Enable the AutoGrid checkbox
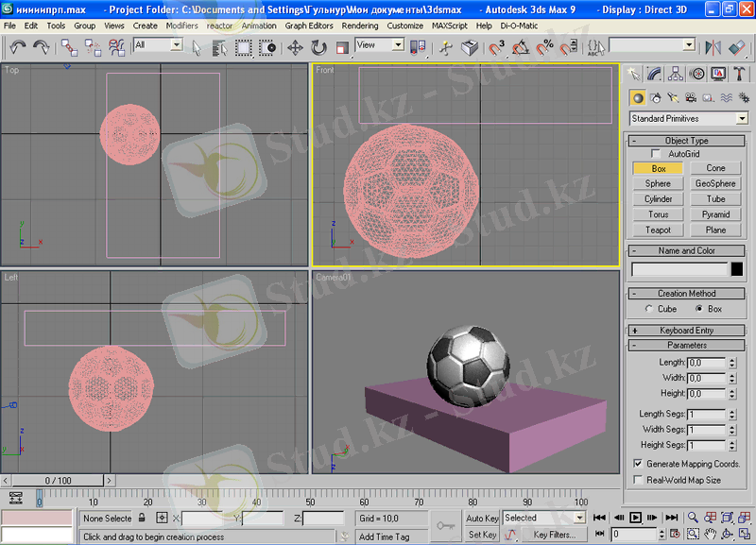The width and height of the screenshot is (756, 545). coord(656,153)
